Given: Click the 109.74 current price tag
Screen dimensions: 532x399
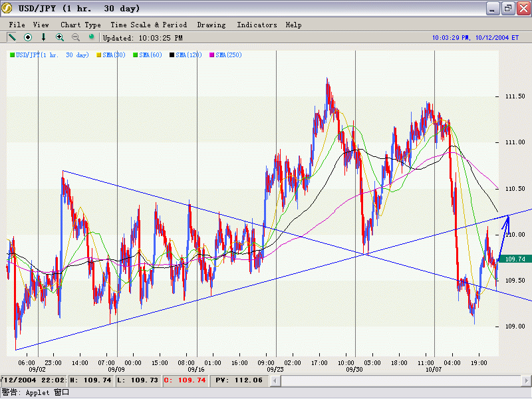Looking at the screenshot, I should pyautogui.click(x=515, y=259).
